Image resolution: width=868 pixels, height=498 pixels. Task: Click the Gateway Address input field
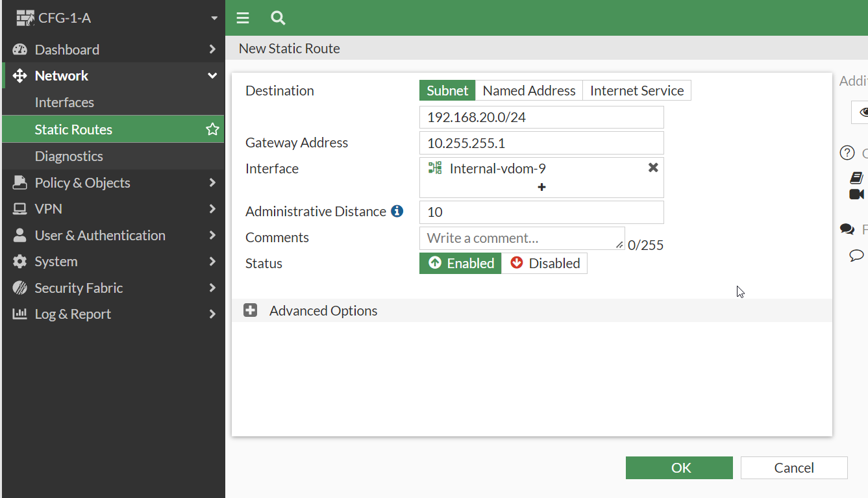(541, 143)
